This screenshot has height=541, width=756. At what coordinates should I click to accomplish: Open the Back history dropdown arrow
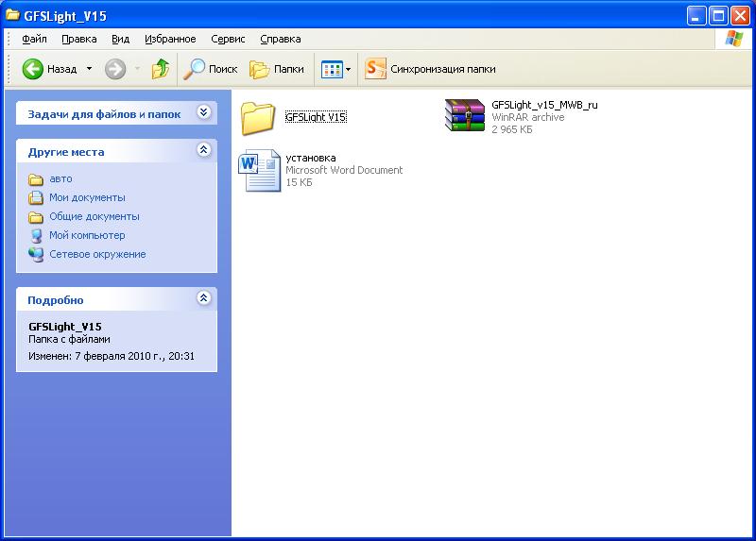(89, 69)
